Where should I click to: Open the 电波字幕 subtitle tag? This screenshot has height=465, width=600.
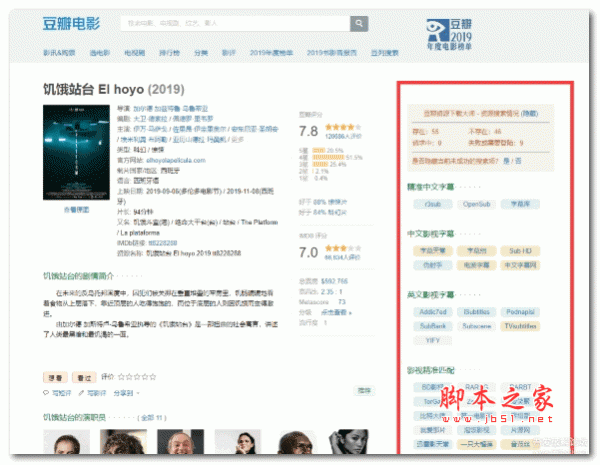pos(476,265)
